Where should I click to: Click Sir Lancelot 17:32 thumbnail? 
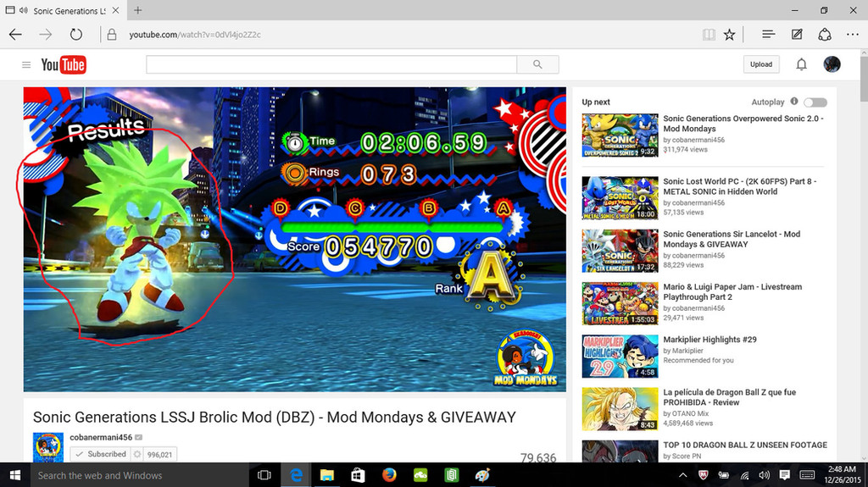(x=620, y=251)
